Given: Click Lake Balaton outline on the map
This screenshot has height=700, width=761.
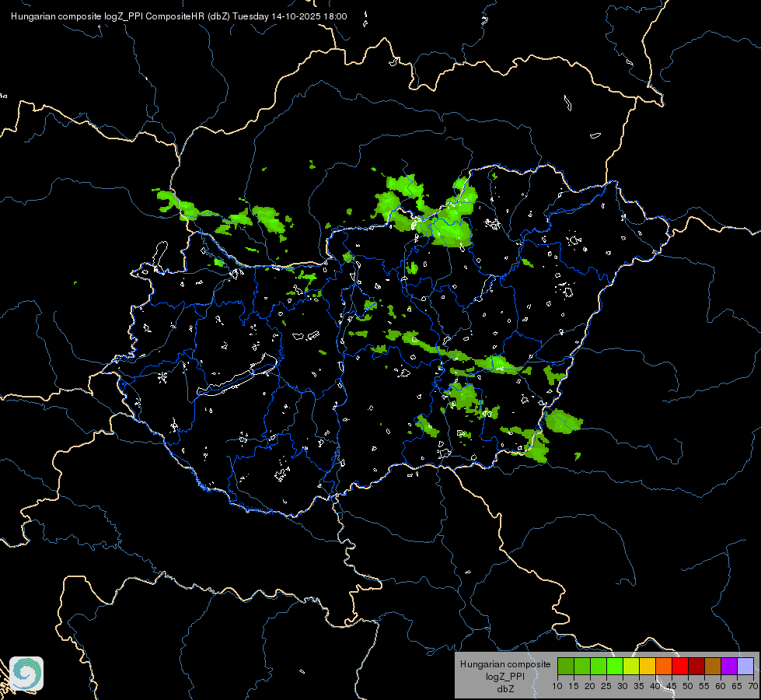Looking at the screenshot, I should (x=238, y=376).
